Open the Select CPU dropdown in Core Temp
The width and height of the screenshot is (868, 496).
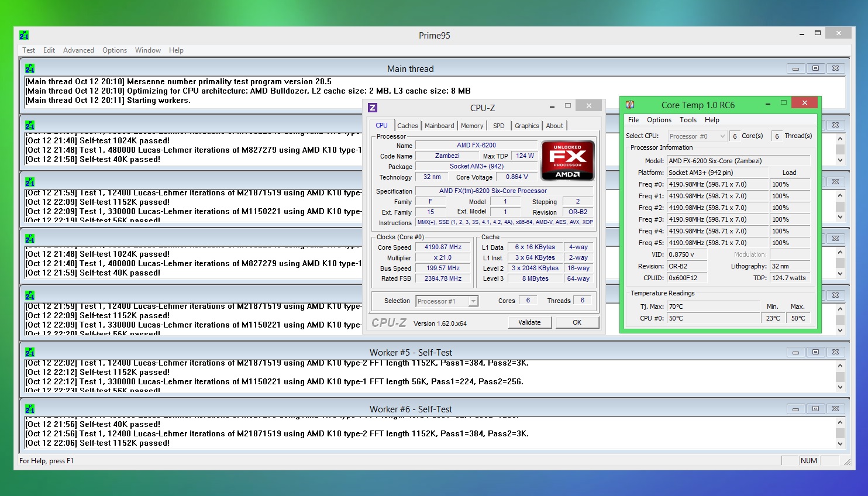click(697, 136)
